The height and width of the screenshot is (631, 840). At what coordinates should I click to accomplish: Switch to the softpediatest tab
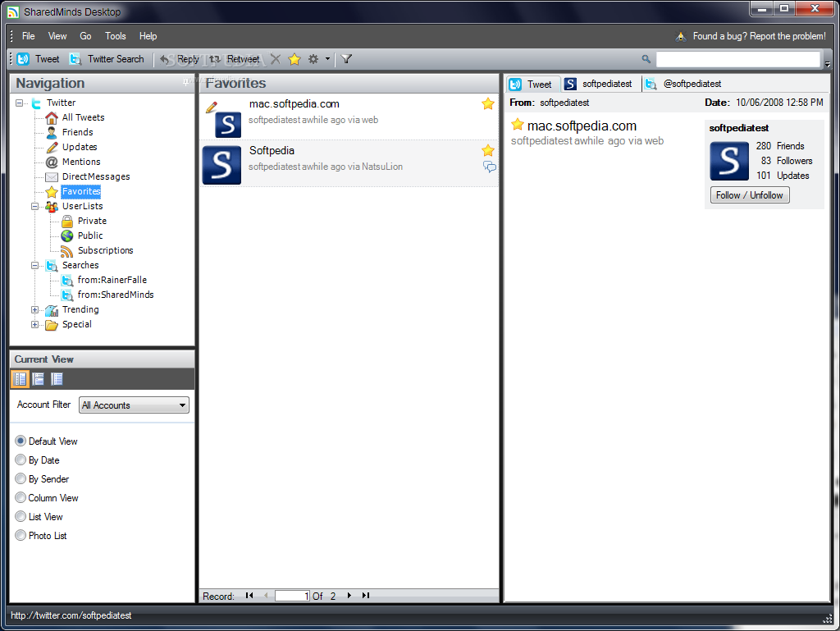tap(598, 84)
